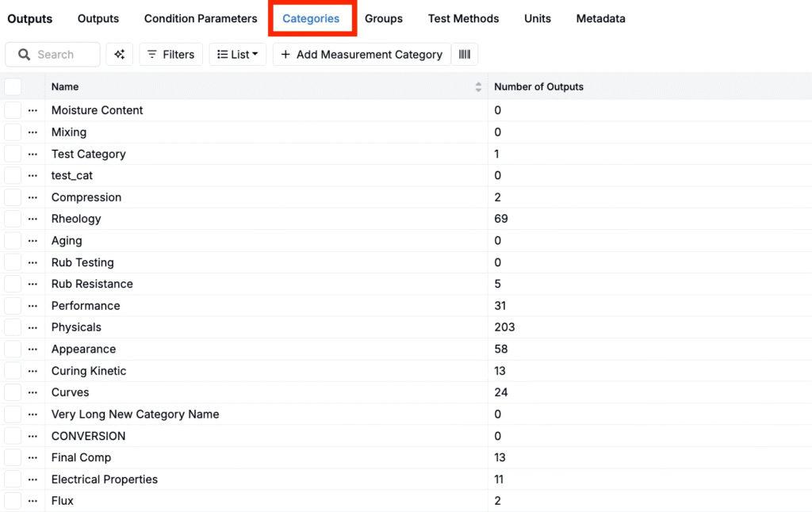
Task: Open the Condition Parameters tab
Action: 201,18
